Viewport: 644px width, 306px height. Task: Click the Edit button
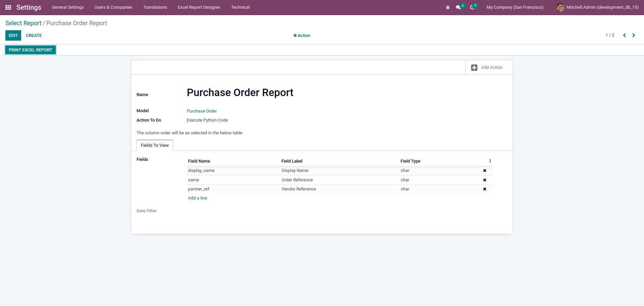point(13,36)
